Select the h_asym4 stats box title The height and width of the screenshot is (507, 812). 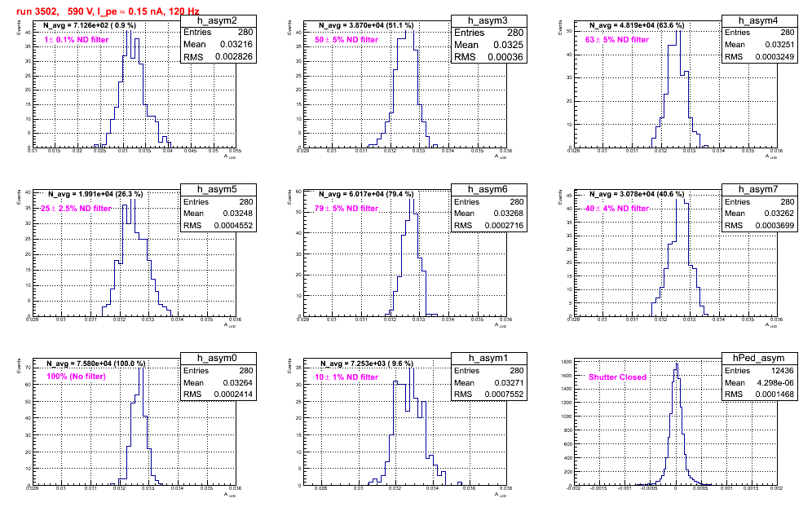point(758,20)
